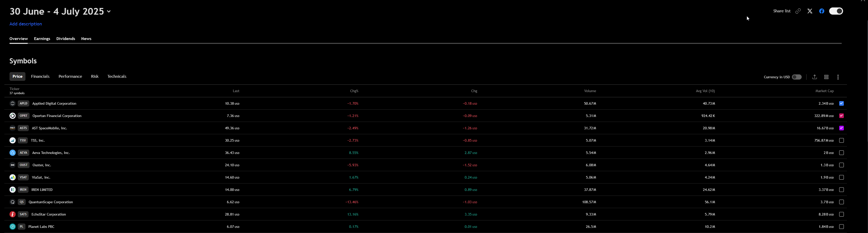
Task: Click ViaSat, Inc. logo icon
Action: tap(12, 177)
